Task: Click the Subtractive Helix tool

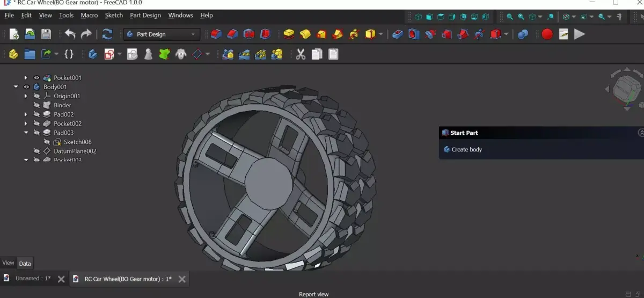Action: click(480, 34)
